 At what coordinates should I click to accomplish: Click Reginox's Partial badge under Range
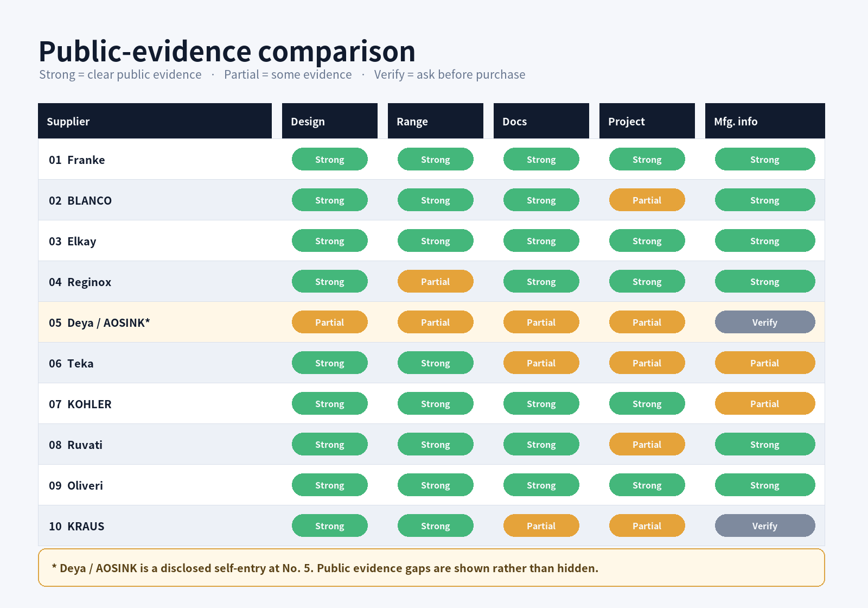[436, 281]
